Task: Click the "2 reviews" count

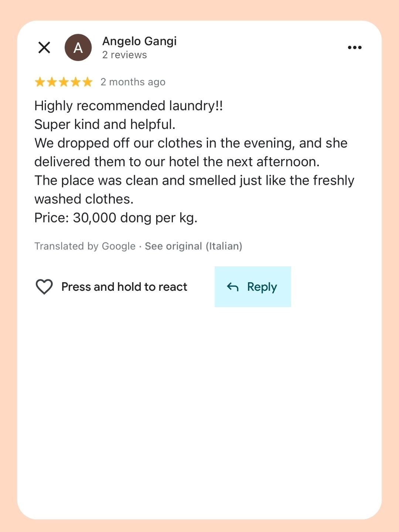Action: 125,55
